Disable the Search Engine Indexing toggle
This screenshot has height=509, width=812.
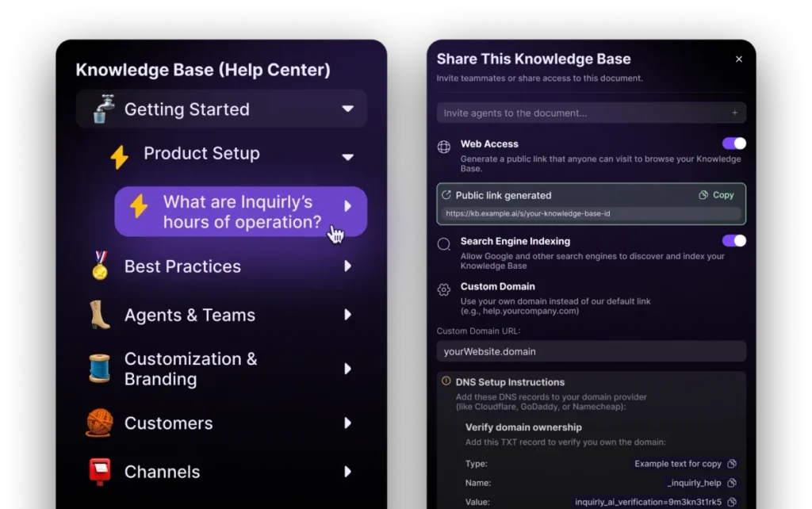click(733, 241)
